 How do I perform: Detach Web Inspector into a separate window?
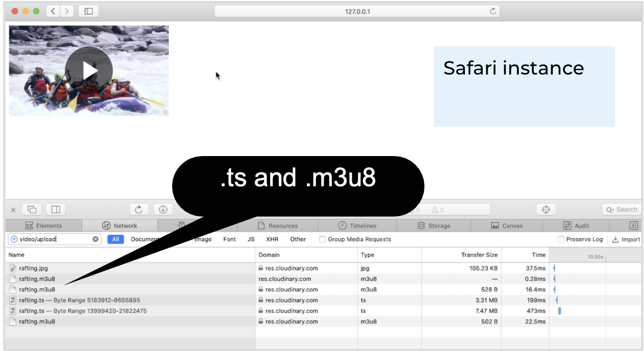coord(31,209)
